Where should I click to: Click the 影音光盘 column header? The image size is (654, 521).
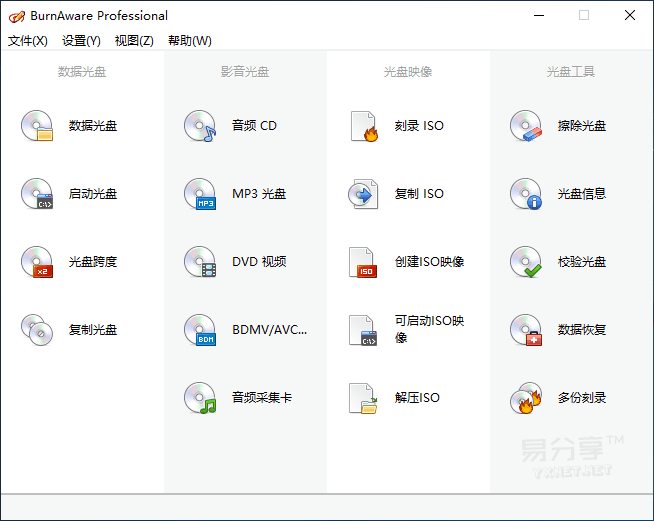[245, 72]
